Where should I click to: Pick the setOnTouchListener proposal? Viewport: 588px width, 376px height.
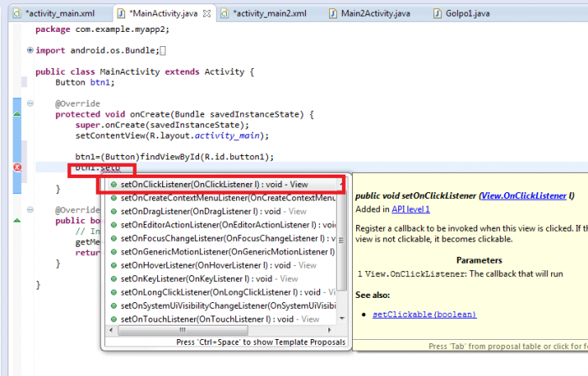(x=222, y=319)
